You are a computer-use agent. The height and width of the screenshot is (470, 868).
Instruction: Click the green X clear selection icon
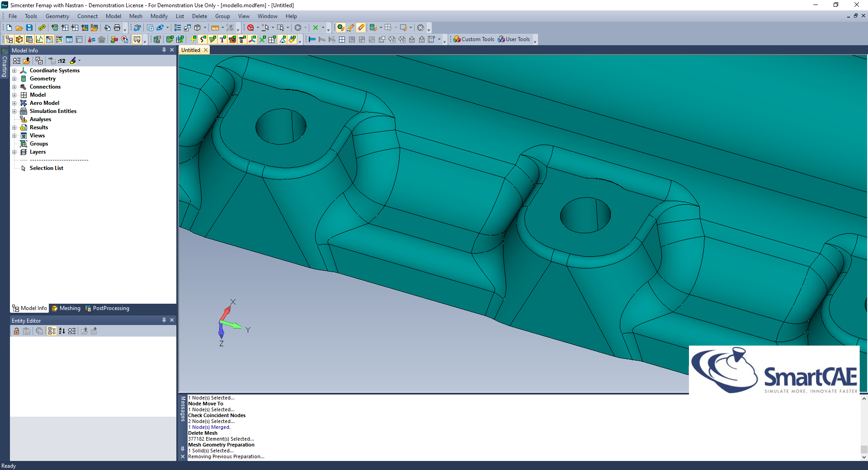coord(316,28)
